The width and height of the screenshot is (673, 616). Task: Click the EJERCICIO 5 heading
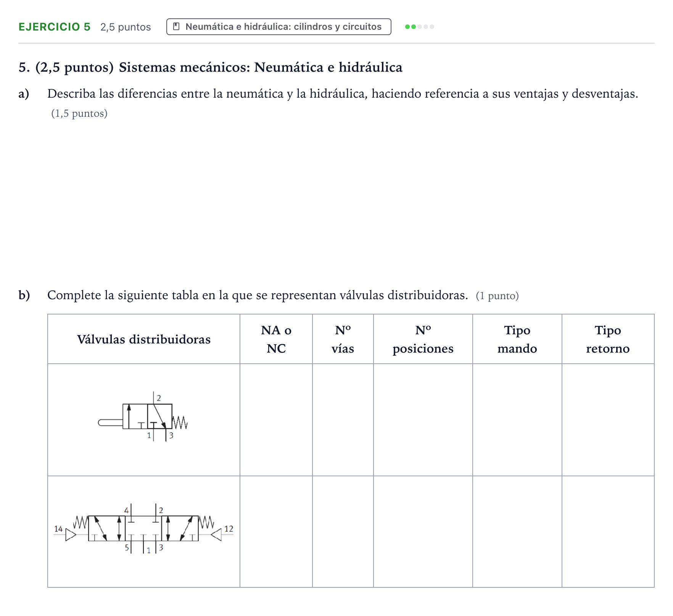pyautogui.click(x=55, y=27)
